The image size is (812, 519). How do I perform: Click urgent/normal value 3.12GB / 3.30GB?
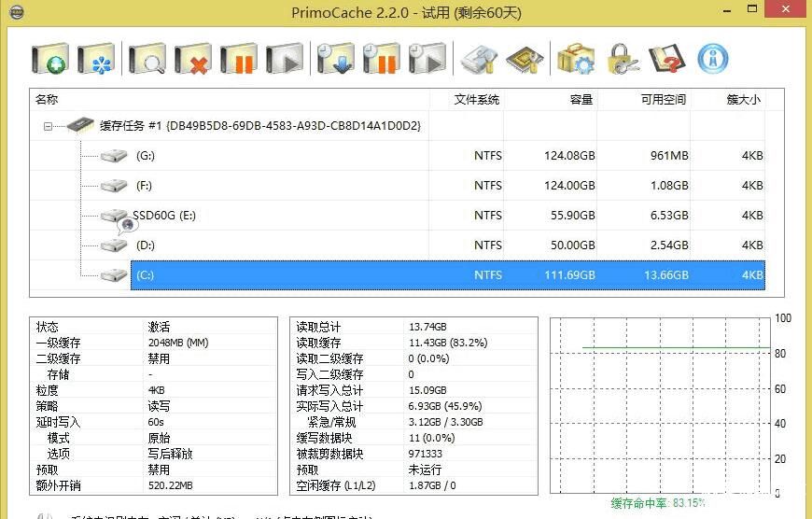click(x=445, y=422)
